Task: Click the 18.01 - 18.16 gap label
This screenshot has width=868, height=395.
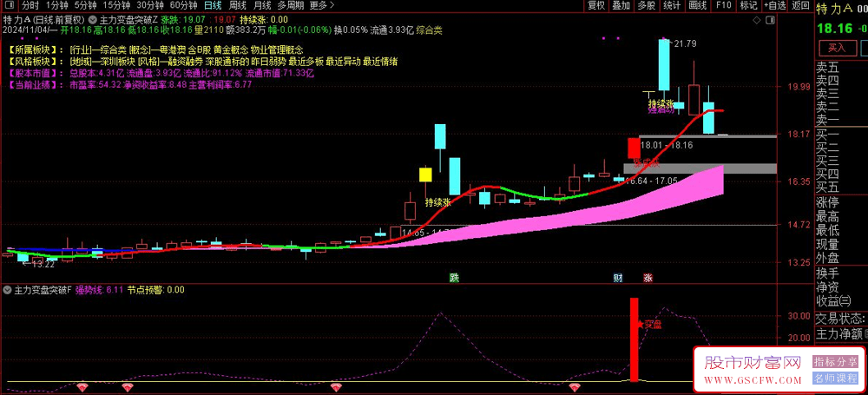Action: pyautogui.click(x=667, y=145)
